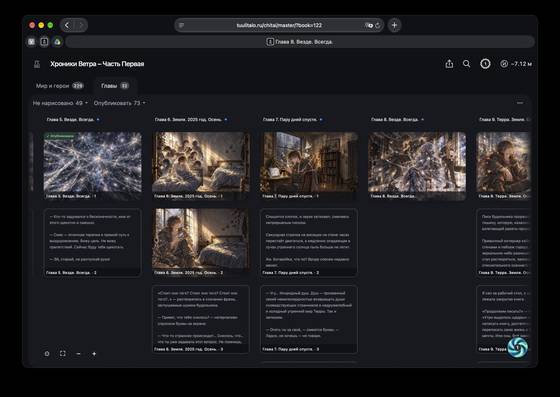Open search with magnifier icon
Image resolution: width=560 pixels, height=397 pixels.
click(466, 64)
